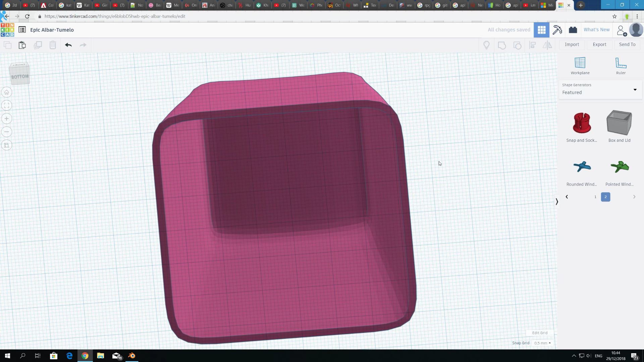This screenshot has height=362, width=644.
Task: Click Fit all in view icon
Action: [7, 105]
